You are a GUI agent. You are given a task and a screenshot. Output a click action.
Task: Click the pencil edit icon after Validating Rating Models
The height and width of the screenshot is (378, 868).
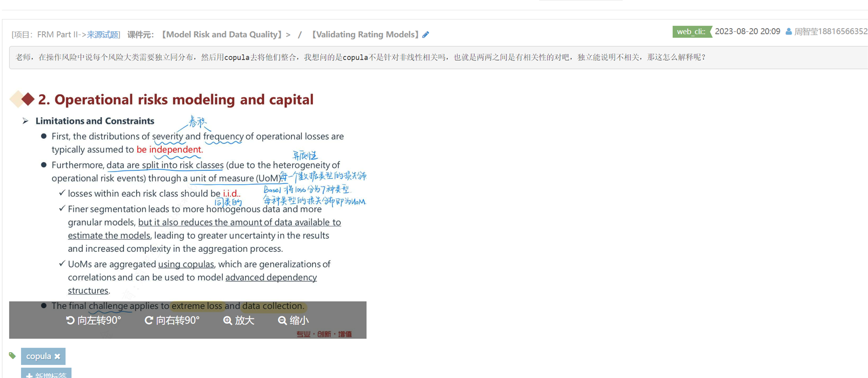tap(426, 35)
